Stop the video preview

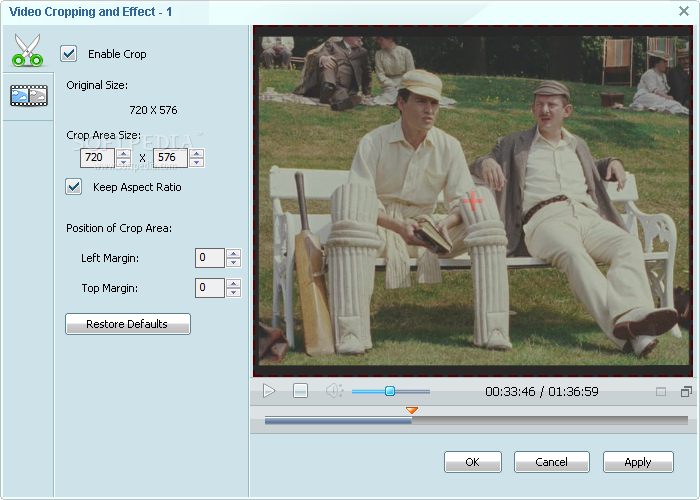pyautogui.click(x=300, y=391)
